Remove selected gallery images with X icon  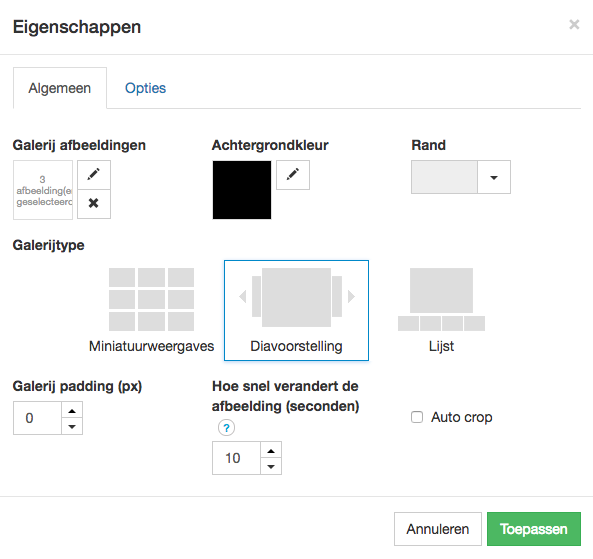[94, 204]
